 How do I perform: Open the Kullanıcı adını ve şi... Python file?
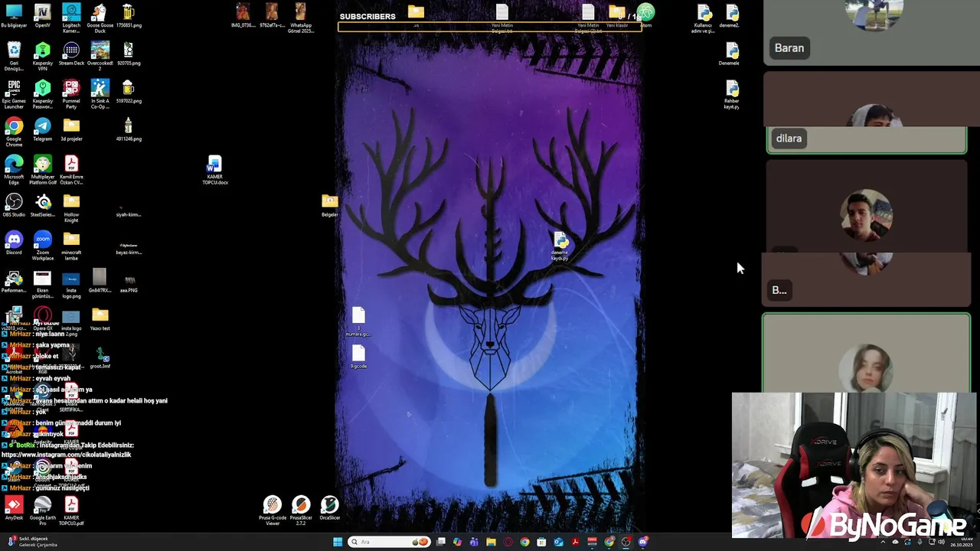pyautogui.click(x=704, y=18)
